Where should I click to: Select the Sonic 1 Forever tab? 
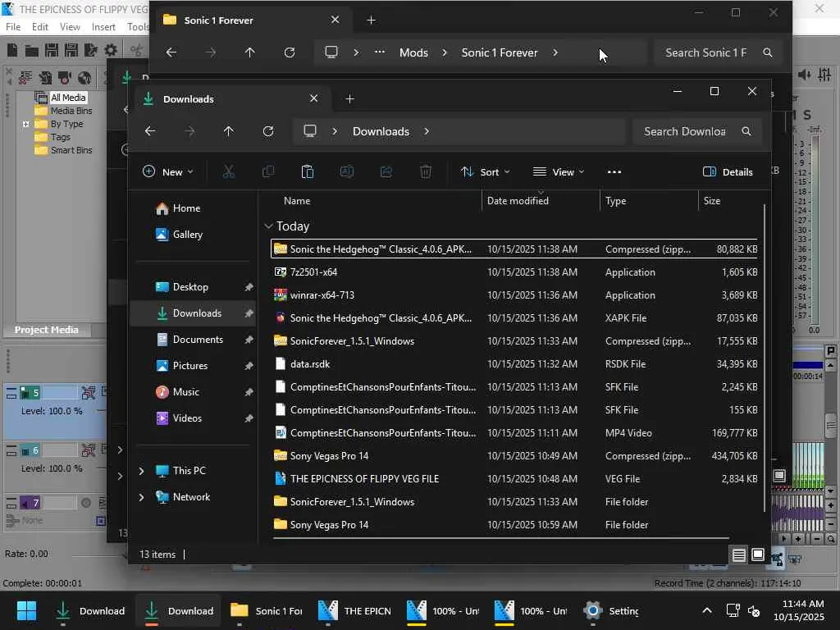(x=252, y=21)
